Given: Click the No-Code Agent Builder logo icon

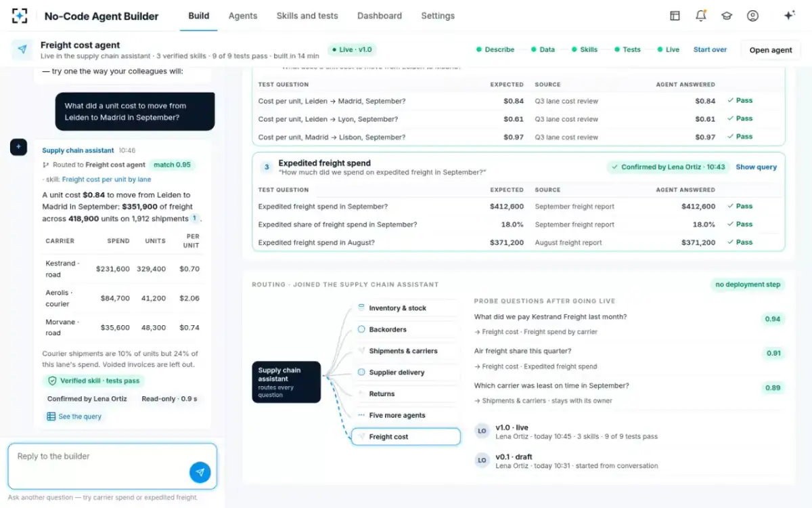Looking at the screenshot, I should tap(20, 16).
